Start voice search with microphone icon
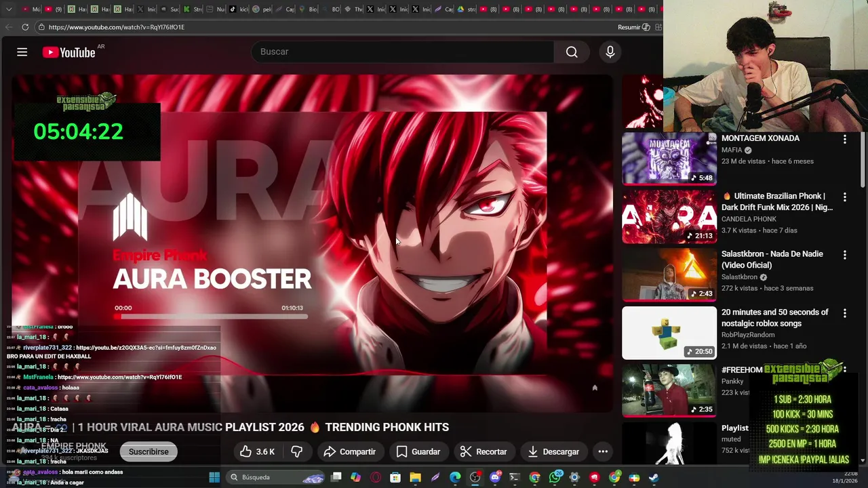Image resolution: width=868 pixels, height=488 pixels. tap(610, 52)
